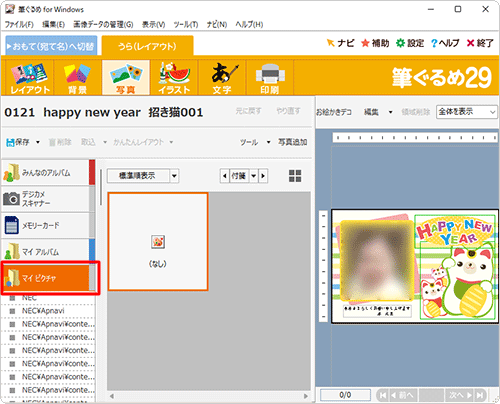500x404 pixels.
Task: Switch to grid thumbnail view
Action: 295,176
